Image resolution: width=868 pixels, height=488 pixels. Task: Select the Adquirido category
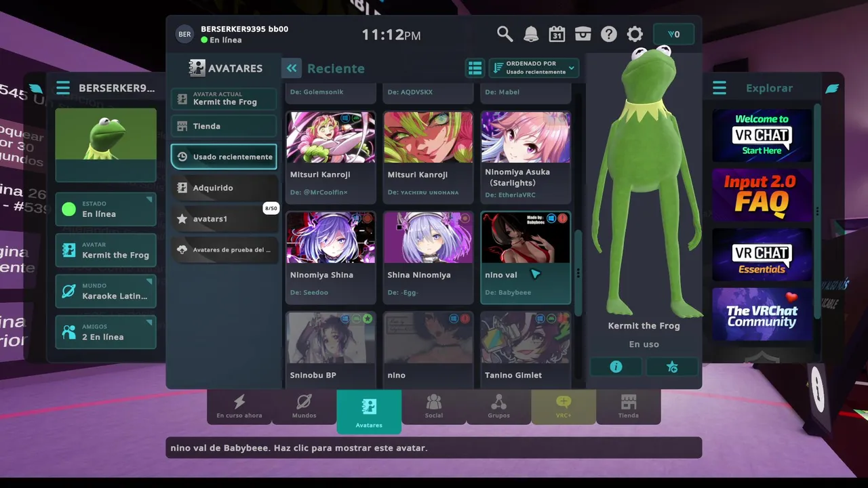[x=224, y=188]
